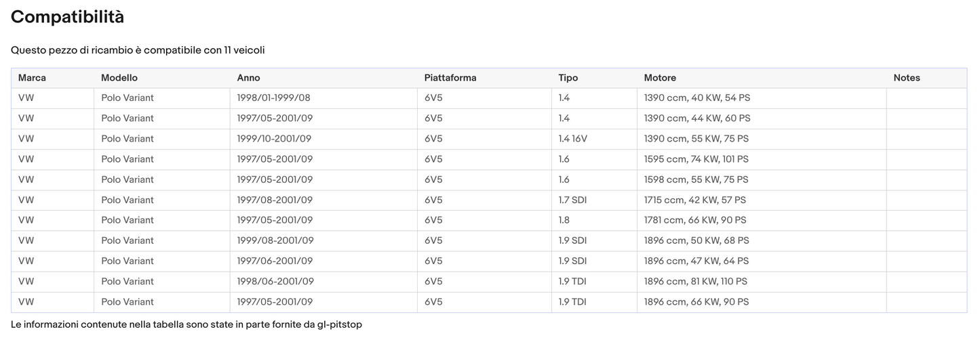Select the year cell 1998/01-1999/08
This screenshot has width=980, height=342.
(x=273, y=98)
